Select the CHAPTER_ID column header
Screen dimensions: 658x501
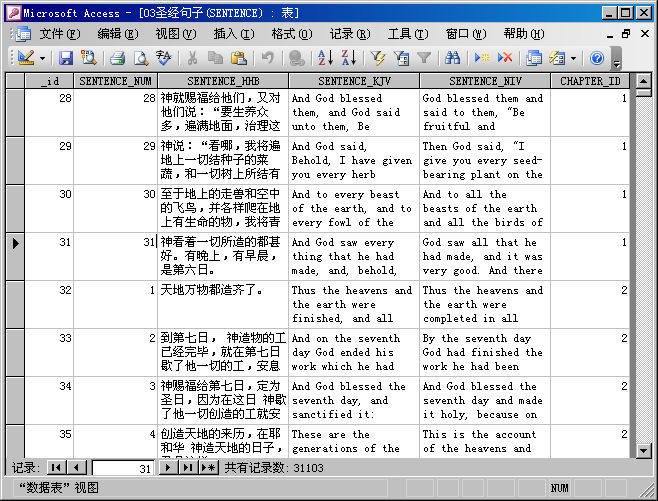click(x=590, y=81)
